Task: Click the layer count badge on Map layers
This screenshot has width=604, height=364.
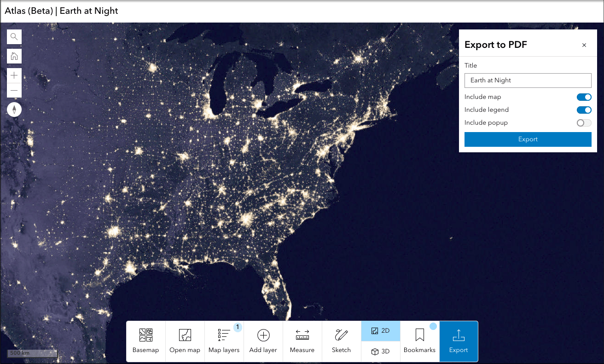Action: tap(238, 327)
